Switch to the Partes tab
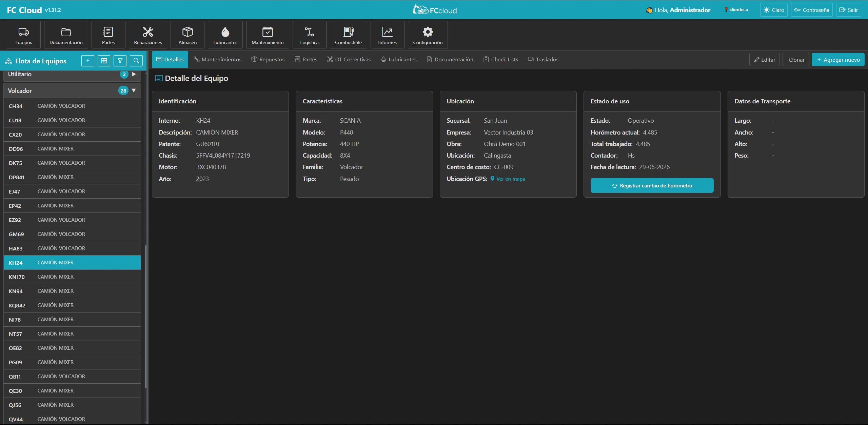Screen dimensions: 868x425 click(x=306, y=59)
